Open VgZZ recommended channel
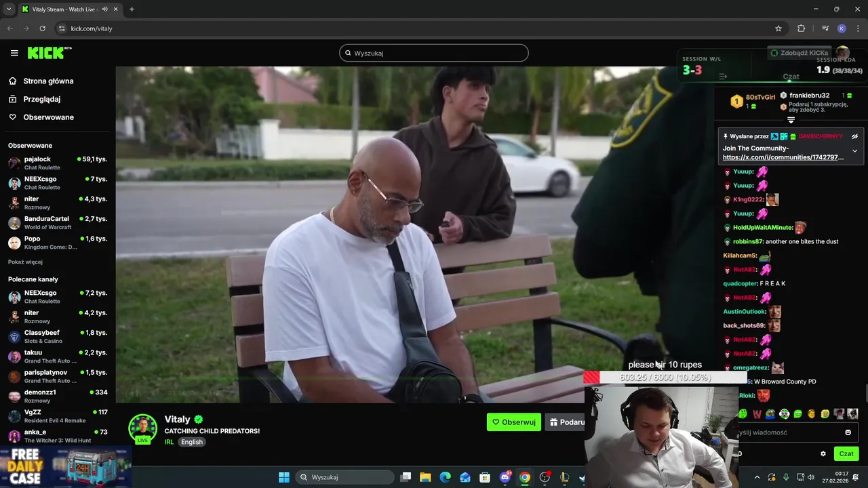This screenshot has height=488, width=868. 58,415
